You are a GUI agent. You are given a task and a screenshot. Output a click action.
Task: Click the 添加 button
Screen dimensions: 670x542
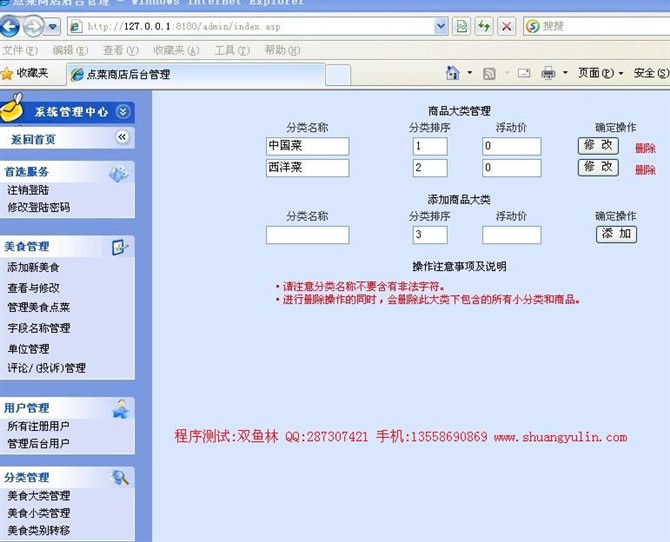617,234
